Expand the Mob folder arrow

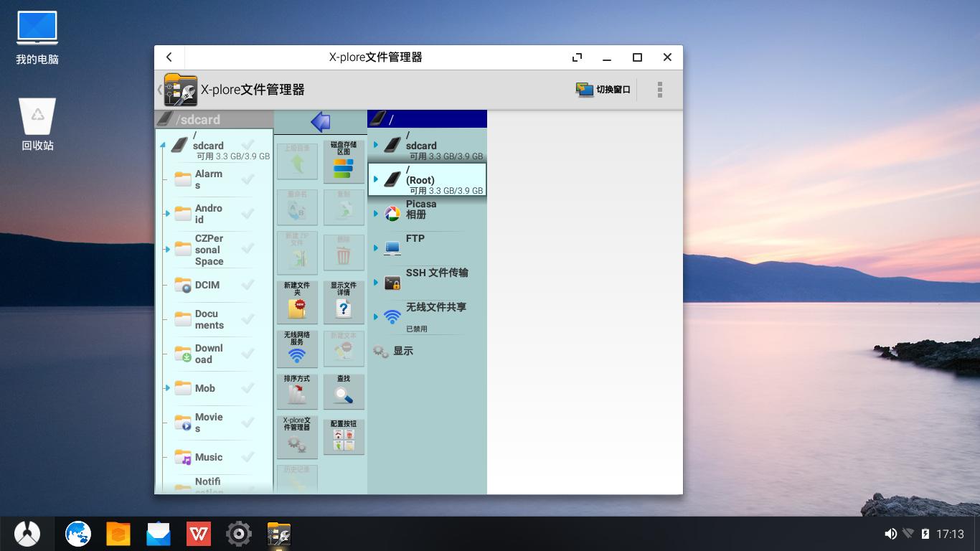(167, 388)
